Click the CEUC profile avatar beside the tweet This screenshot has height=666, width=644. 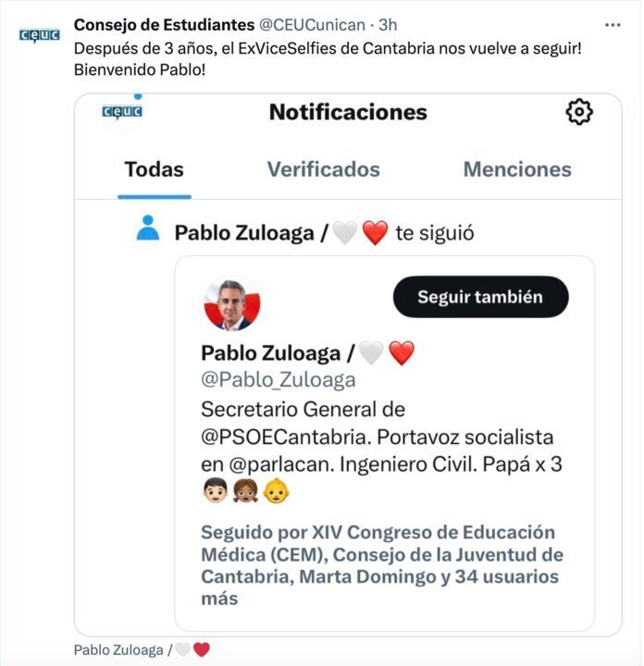[39, 35]
